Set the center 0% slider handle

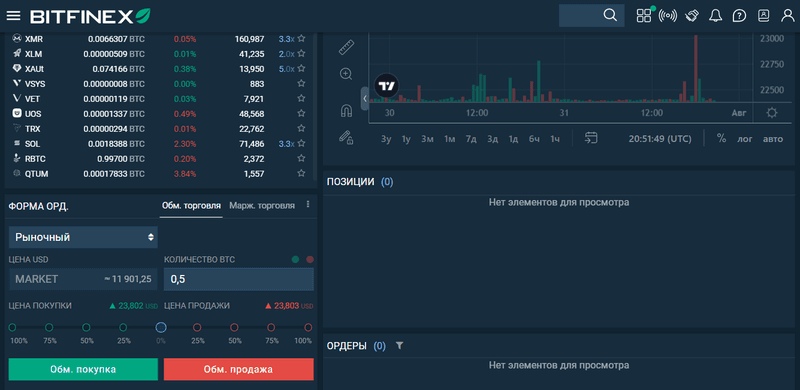coord(161,327)
